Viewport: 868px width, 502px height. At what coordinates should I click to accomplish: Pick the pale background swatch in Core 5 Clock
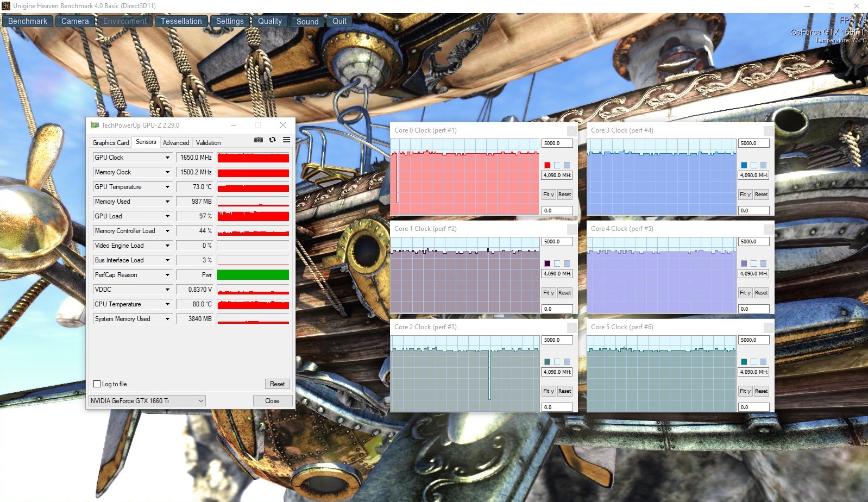pyautogui.click(x=753, y=362)
